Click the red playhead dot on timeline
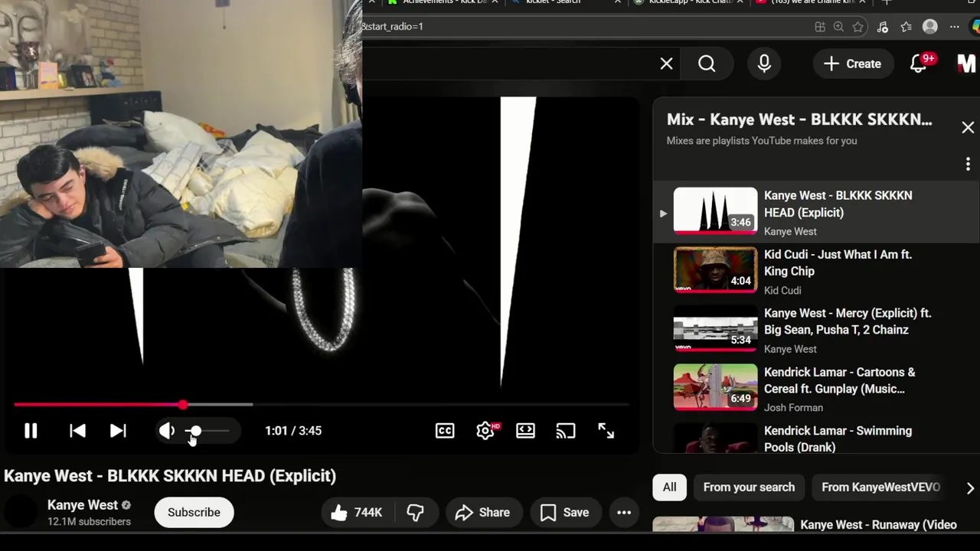This screenshot has height=551, width=980. [x=182, y=404]
